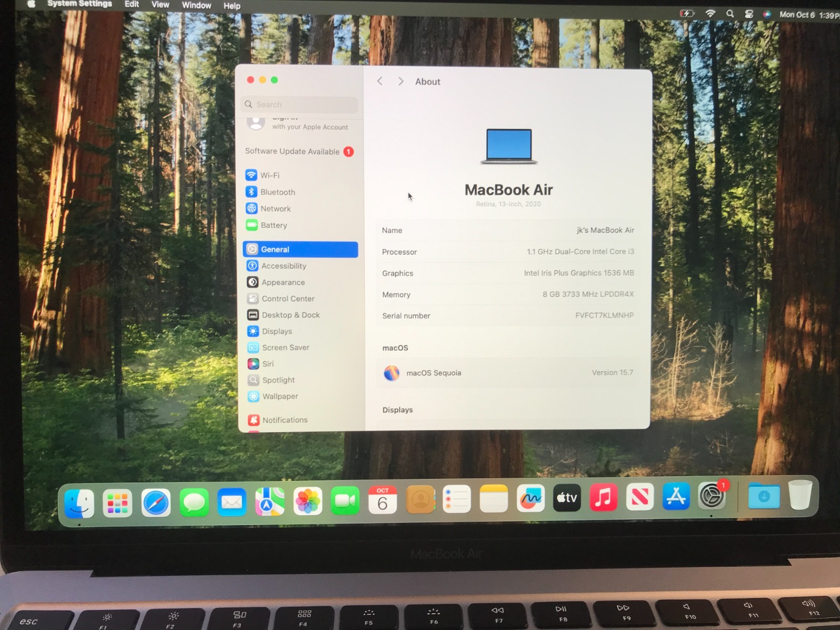Select Appearance settings

click(282, 282)
